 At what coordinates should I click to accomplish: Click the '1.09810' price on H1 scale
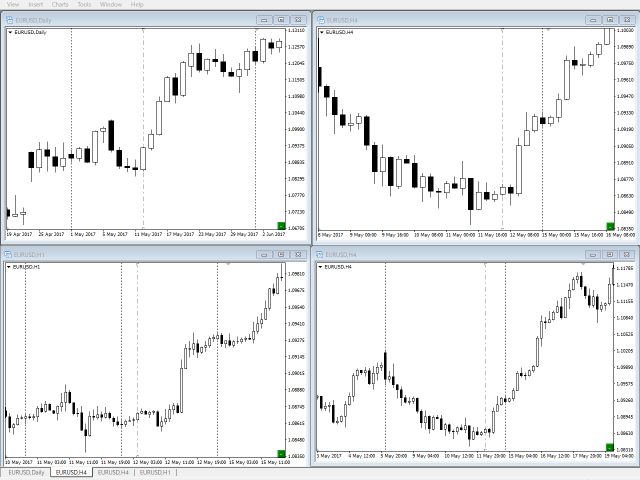[x=296, y=274]
